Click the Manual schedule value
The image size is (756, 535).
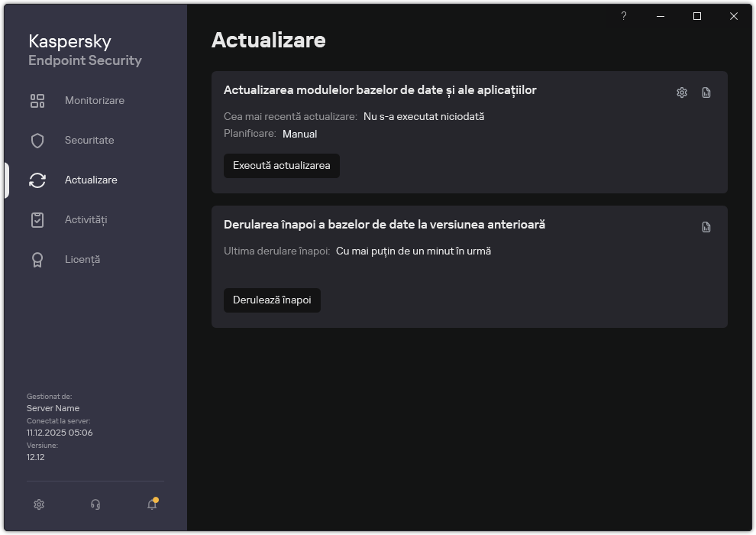[x=299, y=134]
